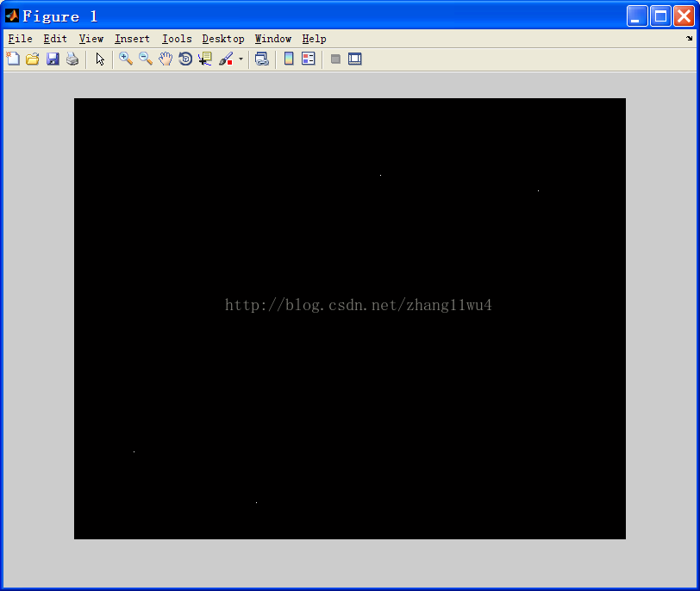Image resolution: width=700 pixels, height=591 pixels.
Task: Close the Figure 1 window
Action: tap(684, 16)
